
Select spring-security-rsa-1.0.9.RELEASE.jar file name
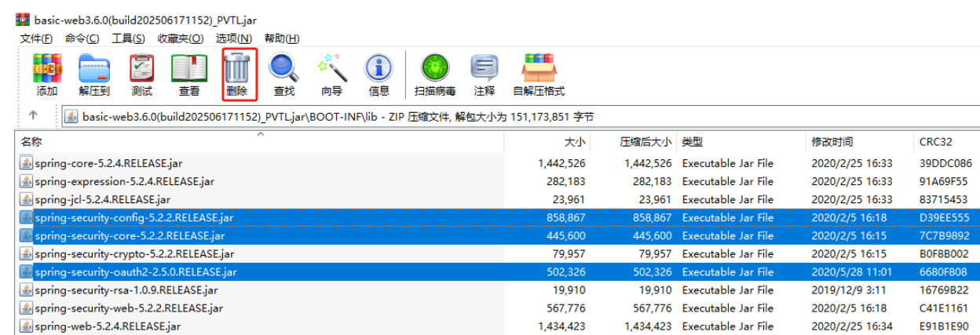point(126,289)
